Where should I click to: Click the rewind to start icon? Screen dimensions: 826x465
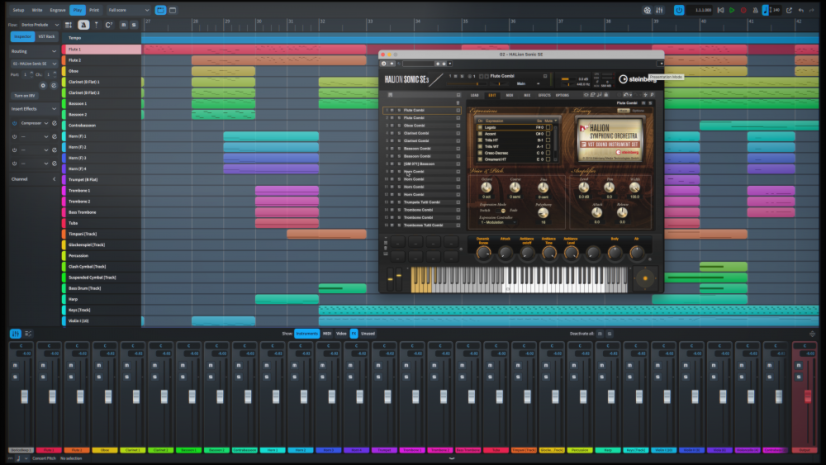click(720, 10)
